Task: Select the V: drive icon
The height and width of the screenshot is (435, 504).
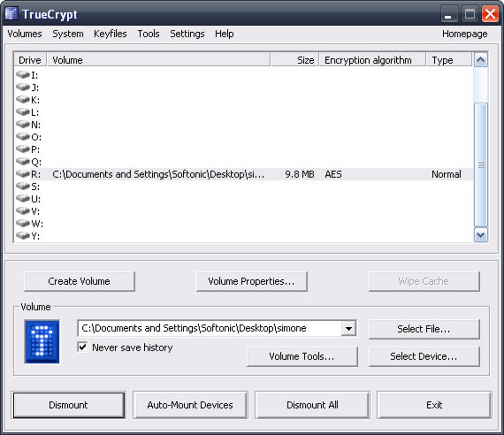Action: pyautogui.click(x=23, y=211)
